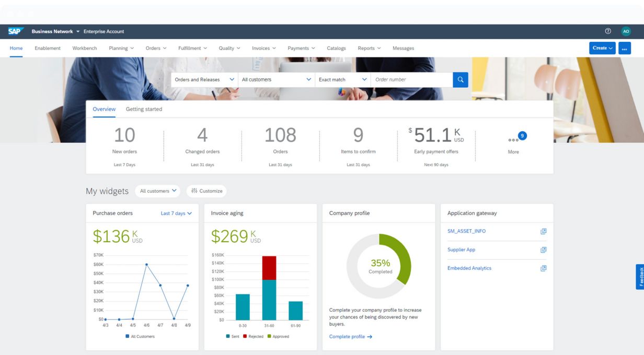Screen dimensions: 644x355
Task: Click the AO user avatar
Action: pos(626,31)
